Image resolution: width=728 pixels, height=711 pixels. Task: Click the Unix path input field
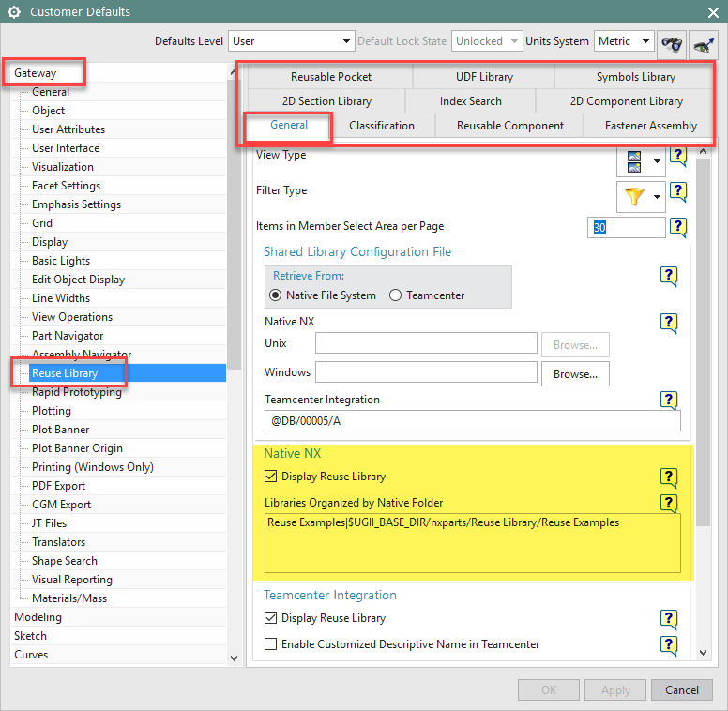click(x=426, y=343)
